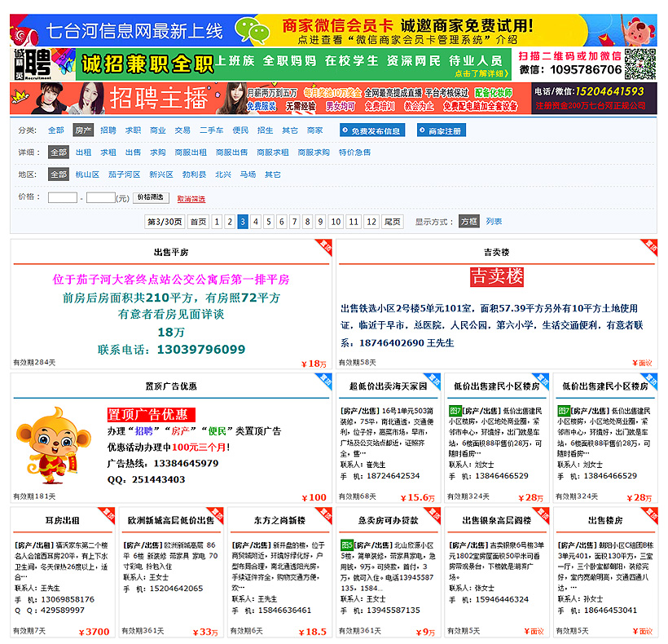Filter region by 桃山区
The image size is (668, 644).
[x=87, y=174]
